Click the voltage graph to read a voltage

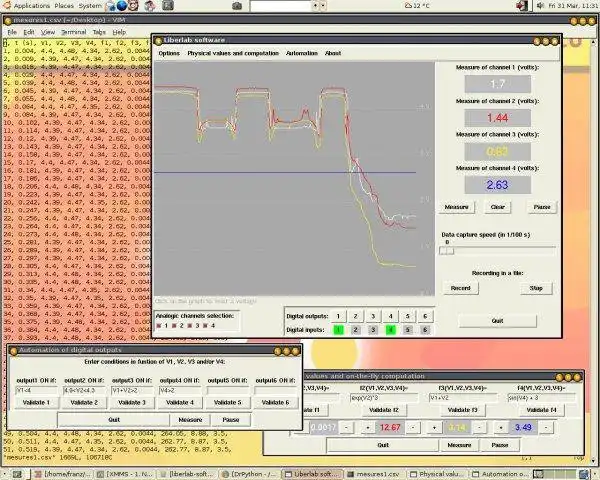(x=294, y=179)
